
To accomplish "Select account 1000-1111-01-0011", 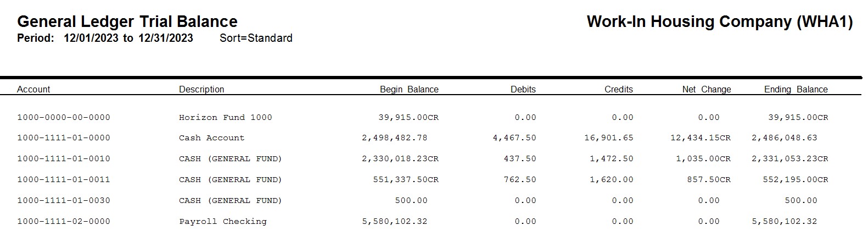I will 64,179.
